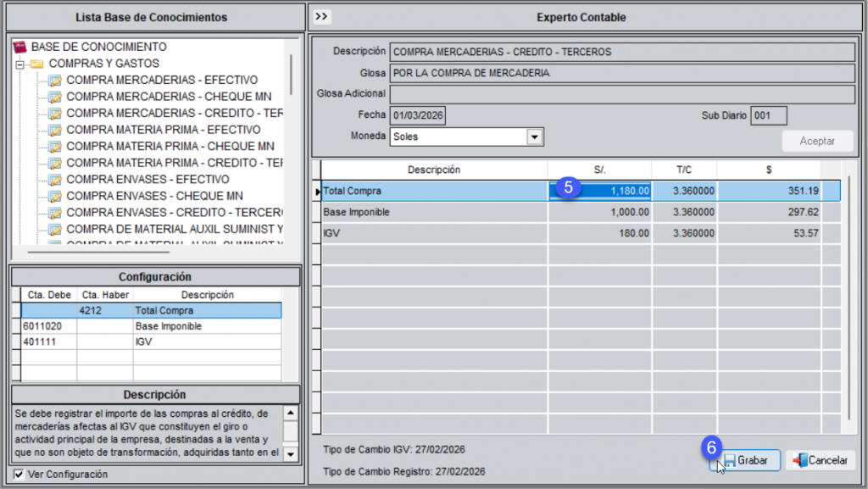Click the Aceptar button
The width and height of the screenshot is (868, 489).
[x=817, y=141]
